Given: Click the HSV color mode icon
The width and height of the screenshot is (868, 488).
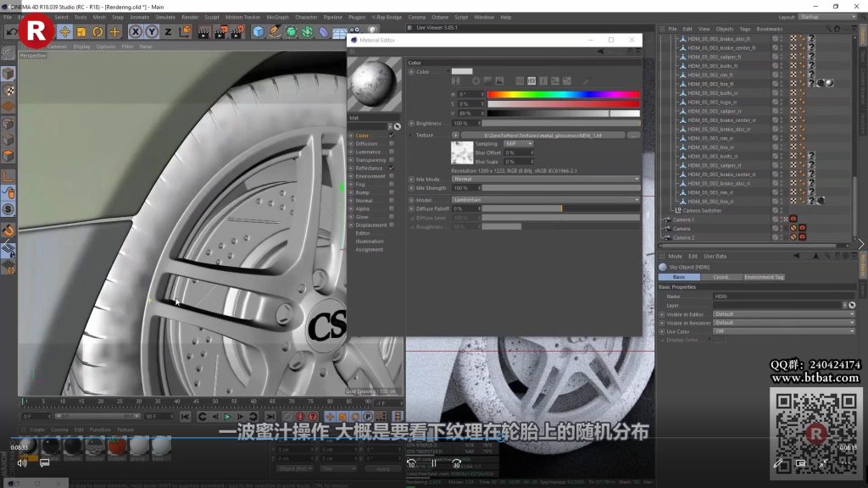Looking at the screenshot, I should 531,81.
